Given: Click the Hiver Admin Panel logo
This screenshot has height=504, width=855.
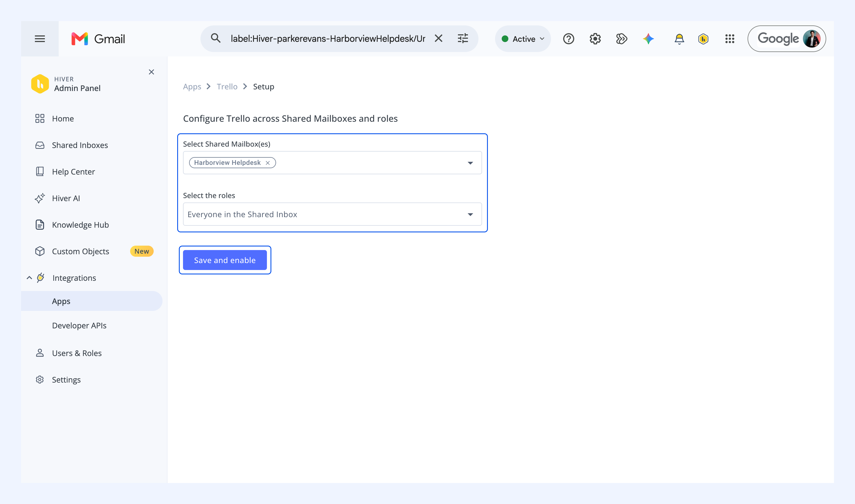Looking at the screenshot, I should 40,84.
